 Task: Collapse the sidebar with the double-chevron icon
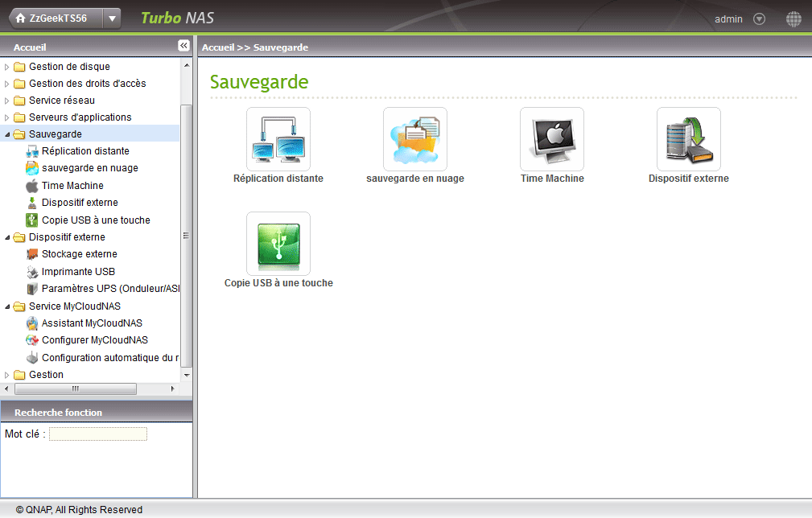[x=183, y=46]
